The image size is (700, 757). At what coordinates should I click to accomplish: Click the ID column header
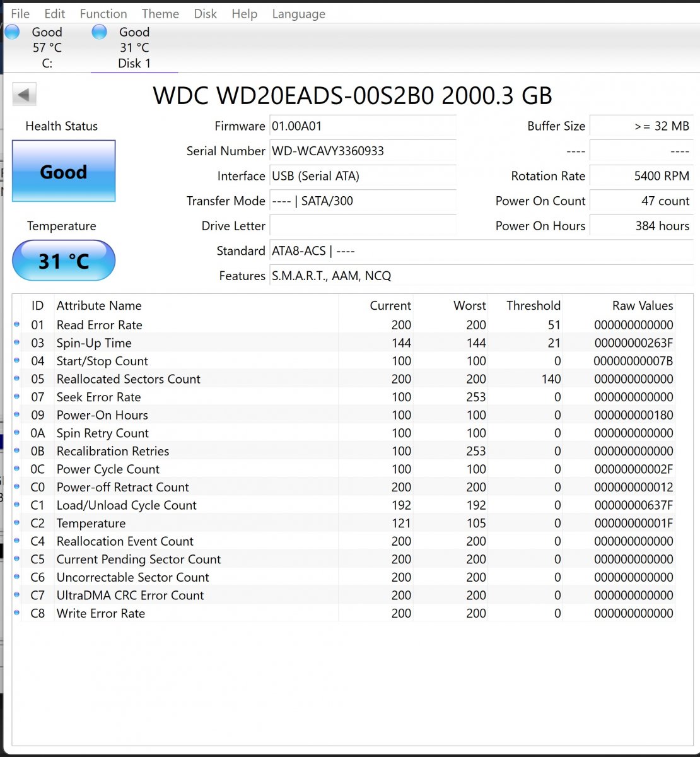[x=38, y=305]
